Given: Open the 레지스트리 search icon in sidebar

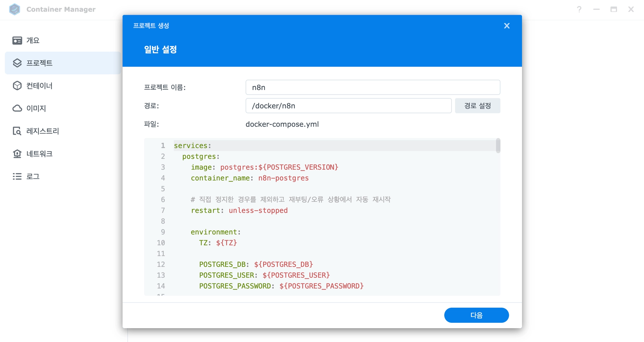Looking at the screenshot, I should click(17, 131).
